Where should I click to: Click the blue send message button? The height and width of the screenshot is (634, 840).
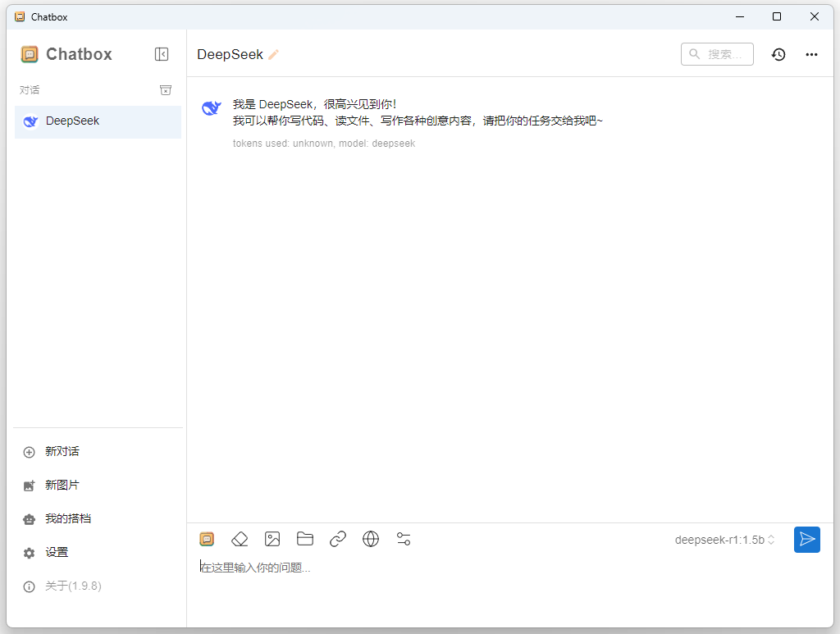[x=807, y=539]
